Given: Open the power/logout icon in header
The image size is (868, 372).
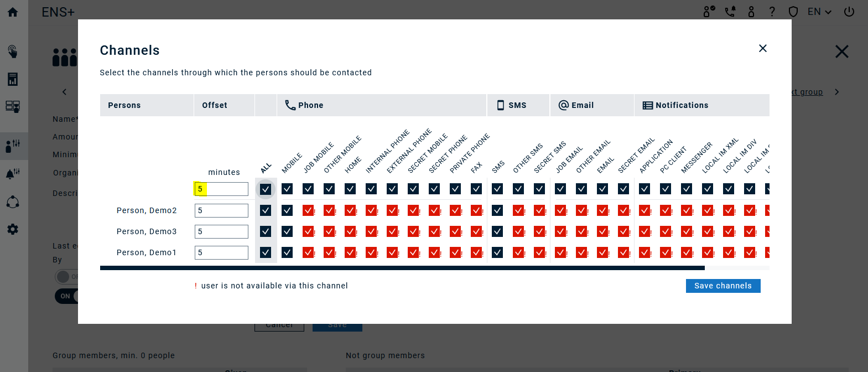Looking at the screenshot, I should tap(849, 12).
